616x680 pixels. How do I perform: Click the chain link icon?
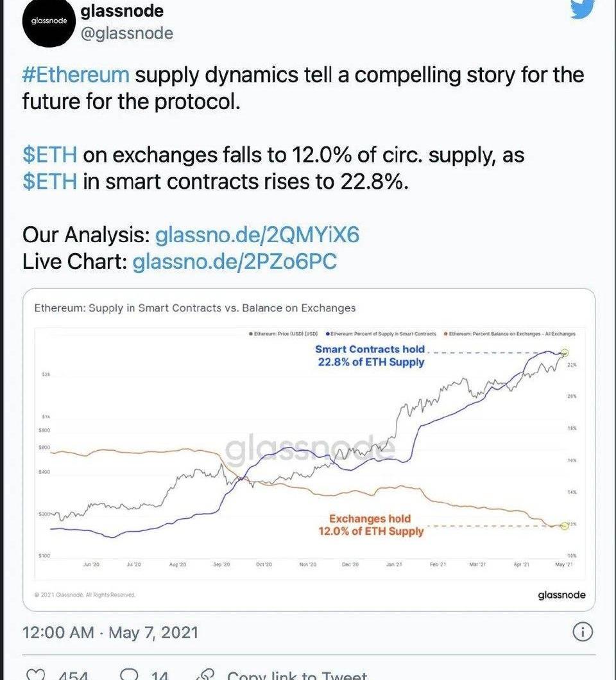[205, 674]
